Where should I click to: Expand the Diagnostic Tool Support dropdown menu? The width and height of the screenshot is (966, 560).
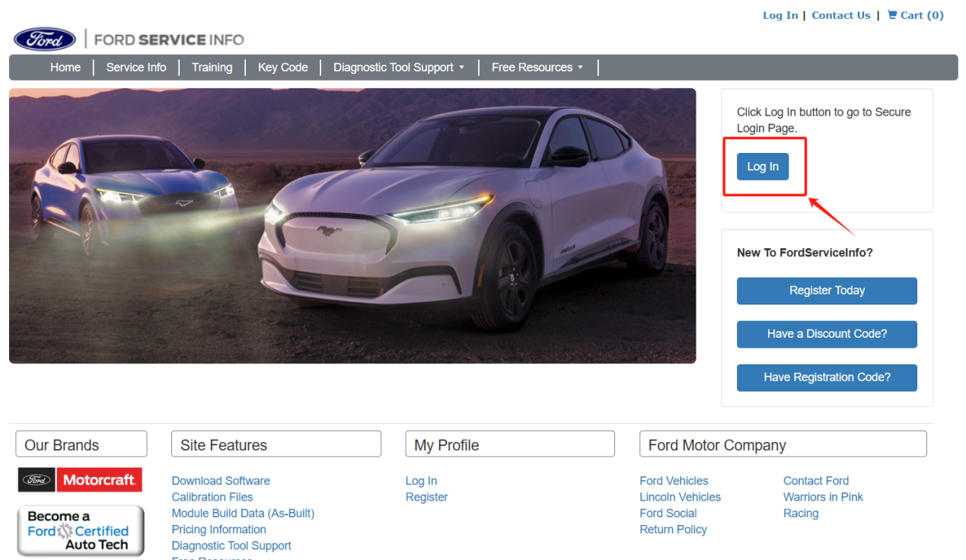tap(398, 68)
